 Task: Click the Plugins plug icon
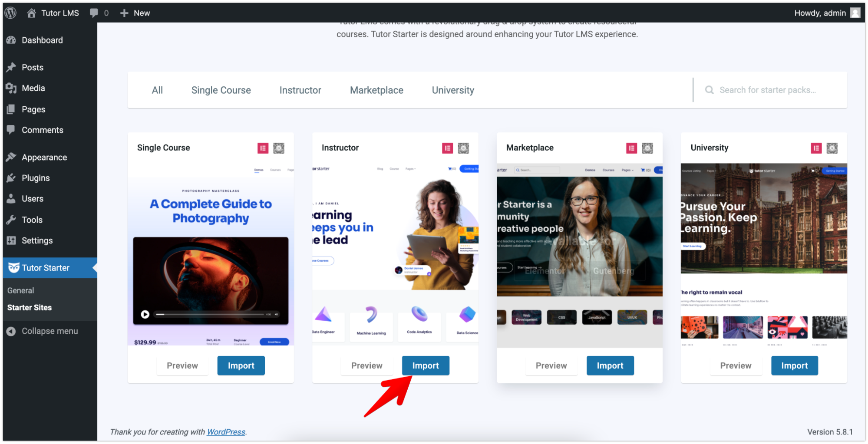(11, 178)
